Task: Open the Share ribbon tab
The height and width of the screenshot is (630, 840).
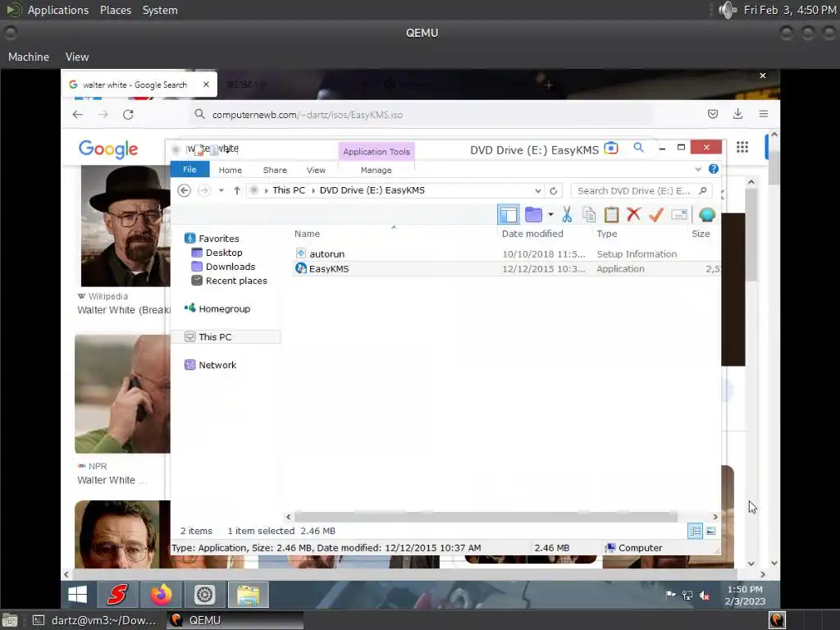Action: [x=275, y=170]
